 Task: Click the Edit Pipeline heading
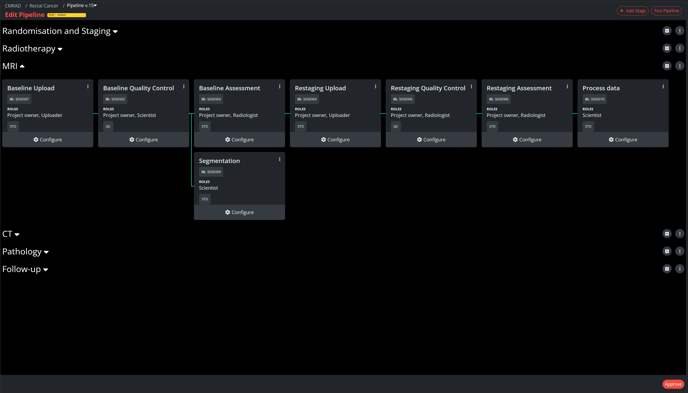(x=25, y=15)
